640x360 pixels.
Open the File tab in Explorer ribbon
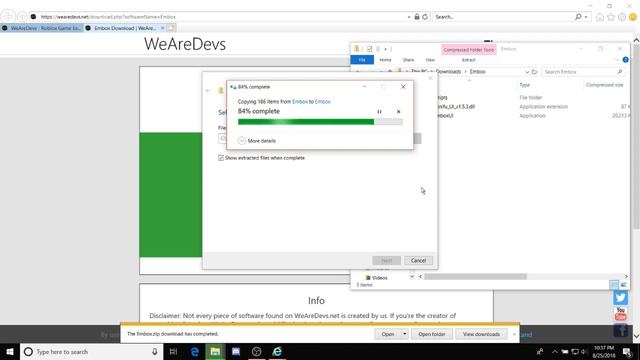(362, 60)
